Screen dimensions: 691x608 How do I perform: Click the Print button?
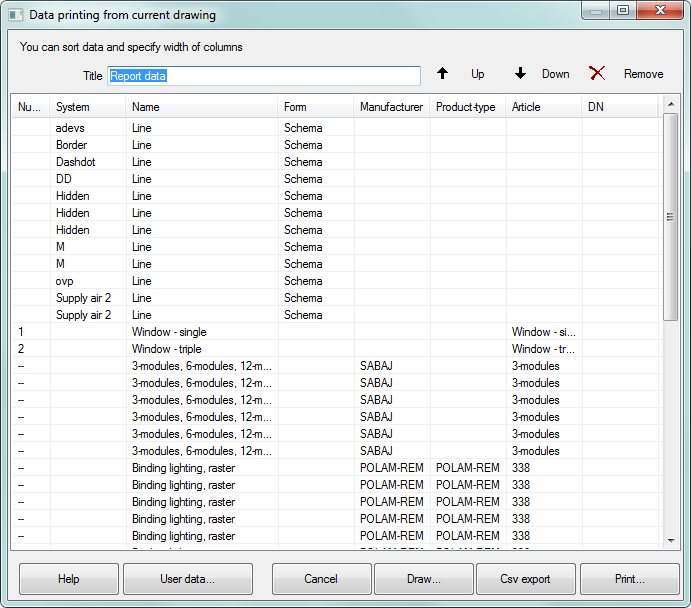(x=629, y=579)
